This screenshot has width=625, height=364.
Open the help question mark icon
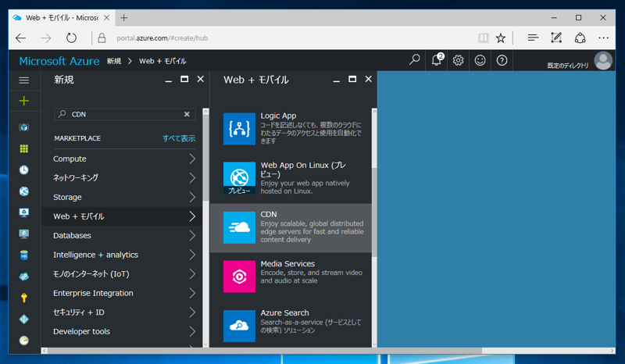tap(502, 60)
